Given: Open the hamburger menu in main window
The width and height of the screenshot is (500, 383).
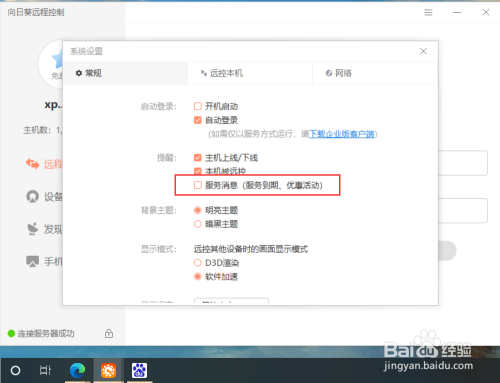Looking at the screenshot, I should pyautogui.click(x=428, y=13).
